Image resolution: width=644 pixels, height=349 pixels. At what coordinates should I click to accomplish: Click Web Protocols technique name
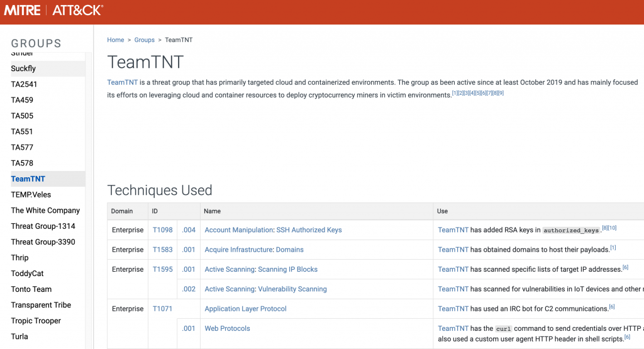(227, 328)
